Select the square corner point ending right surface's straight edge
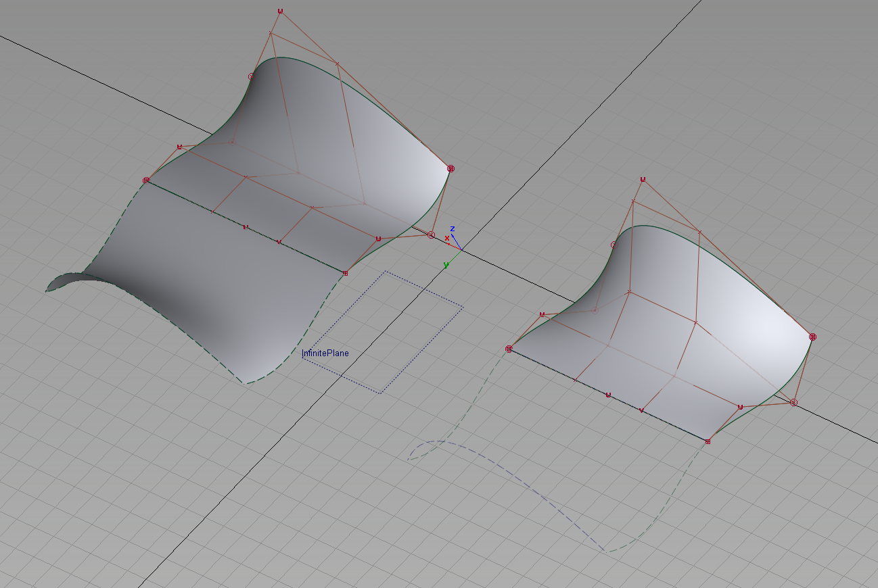Screen dimensions: 878x588 pyautogui.click(x=708, y=441)
